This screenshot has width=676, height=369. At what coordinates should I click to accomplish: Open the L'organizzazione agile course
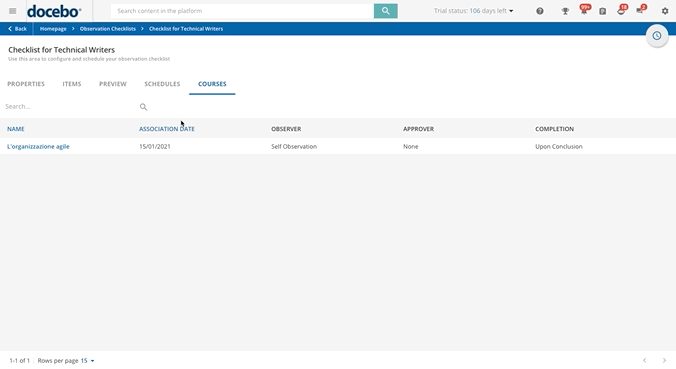[38, 147]
